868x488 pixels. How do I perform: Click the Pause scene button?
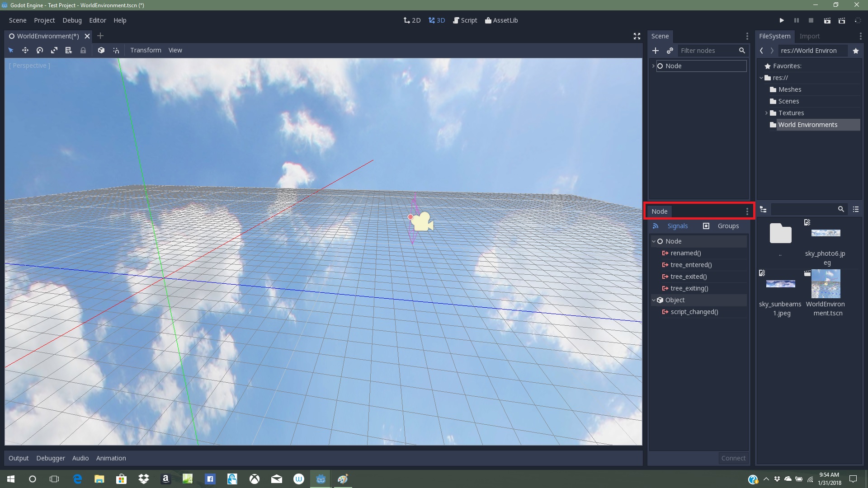[x=797, y=20]
